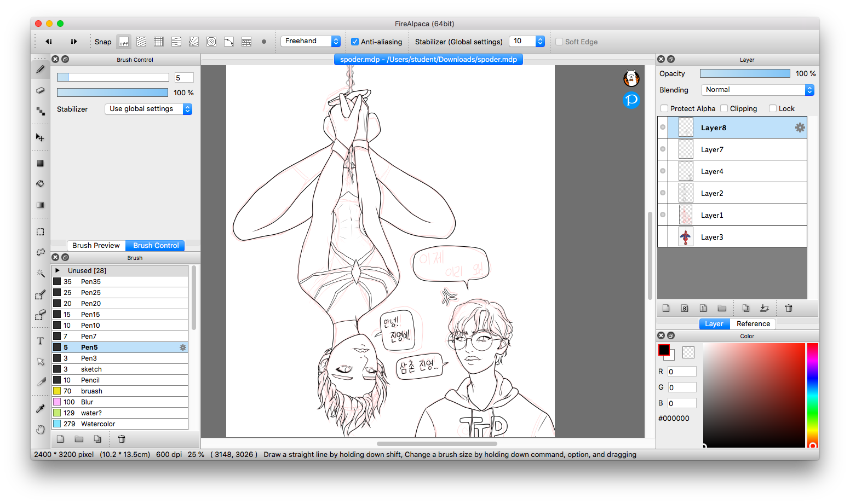
Task: Step forward with the redo arrow
Action: point(74,42)
